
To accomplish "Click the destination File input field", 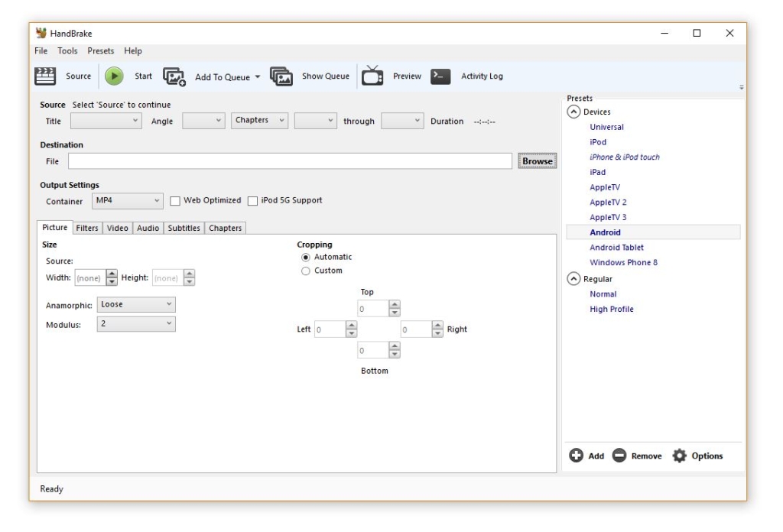I will point(289,161).
